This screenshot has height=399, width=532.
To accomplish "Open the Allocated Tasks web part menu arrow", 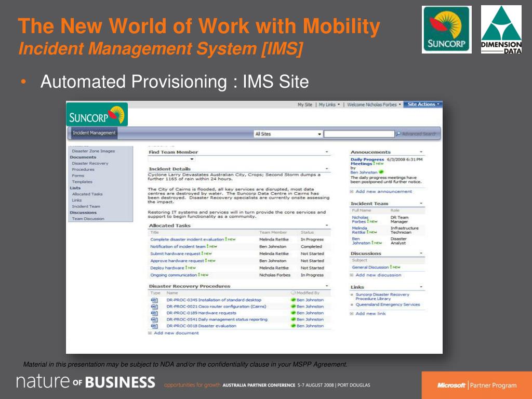I will (327, 225).
